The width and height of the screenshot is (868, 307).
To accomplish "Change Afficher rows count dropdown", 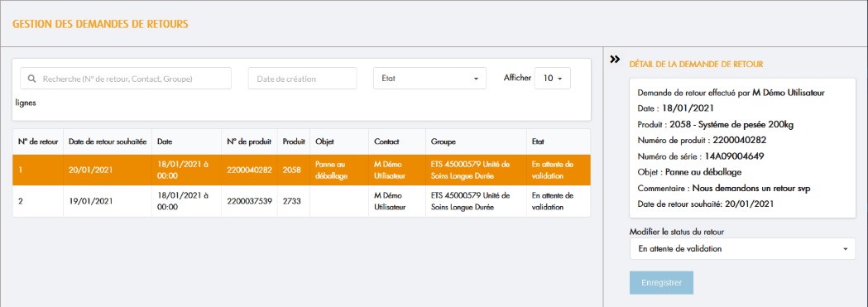I will pos(552,79).
